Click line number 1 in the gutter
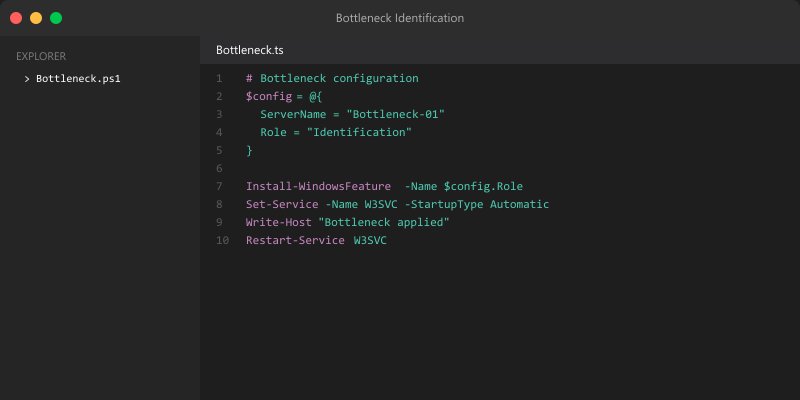 pos(219,79)
